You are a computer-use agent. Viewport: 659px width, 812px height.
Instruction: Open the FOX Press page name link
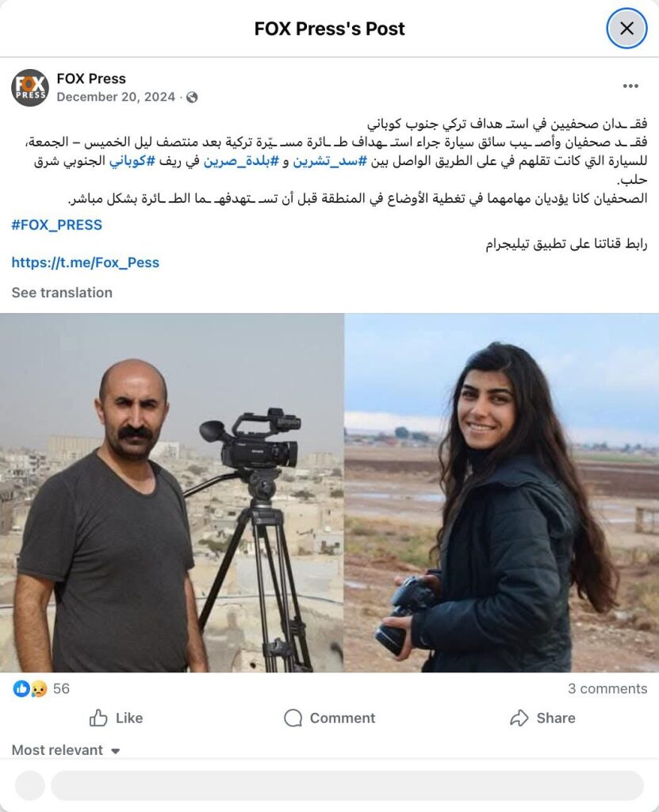[x=91, y=79]
